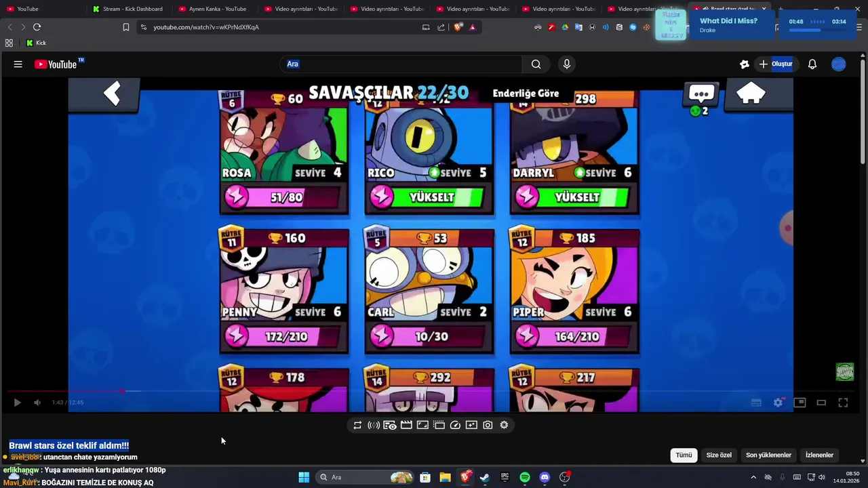The image size is (868, 488).
Task: Enter fullscreen video mode
Action: coord(843,403)
